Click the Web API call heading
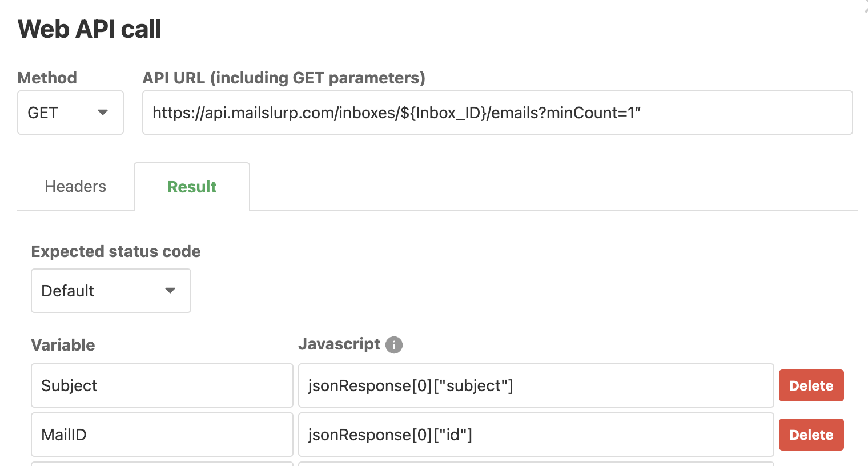Image resolution: width=868 pixels, height=466 pixels. point(89,29)
